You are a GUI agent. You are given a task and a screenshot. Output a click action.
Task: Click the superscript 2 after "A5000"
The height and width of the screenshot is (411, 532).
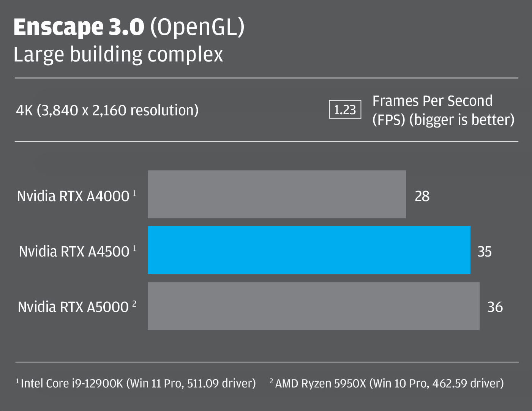(x=134, y=304)
